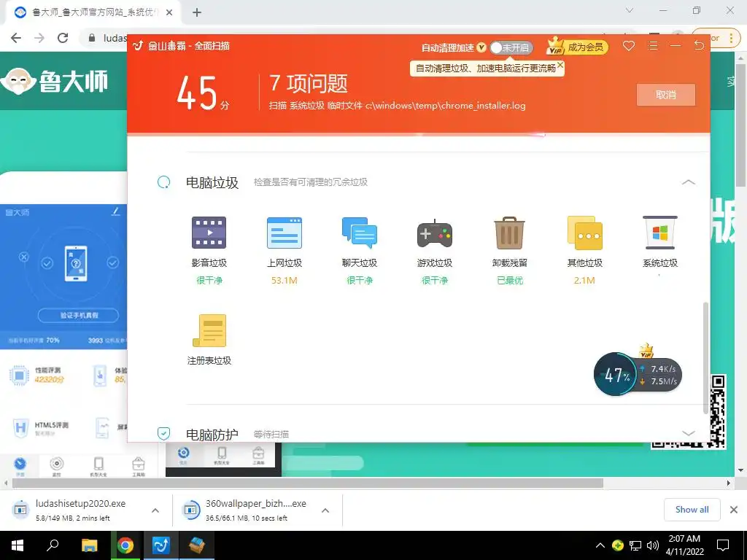Select the 卸载残留 trash bin icon
Image resolution: width=747 pixels, height=560 pixels.
[x=509, y=233]
